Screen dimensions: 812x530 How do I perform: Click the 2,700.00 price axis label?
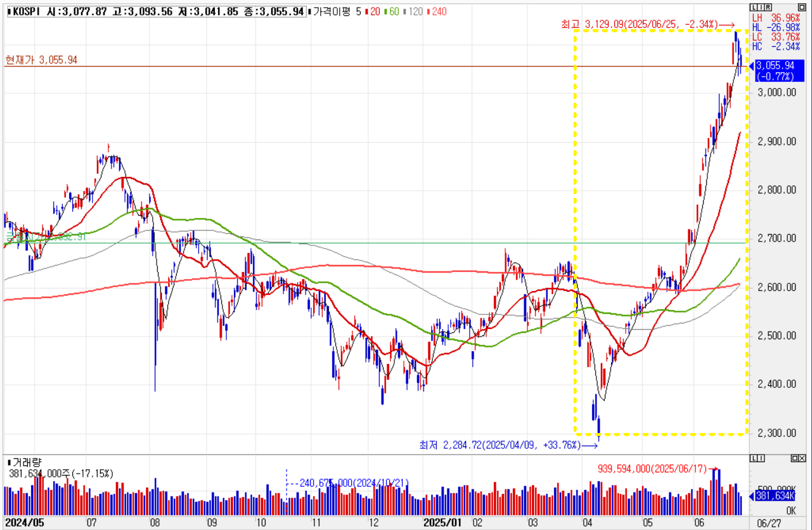pyautogui.click(x=776, y=238)
